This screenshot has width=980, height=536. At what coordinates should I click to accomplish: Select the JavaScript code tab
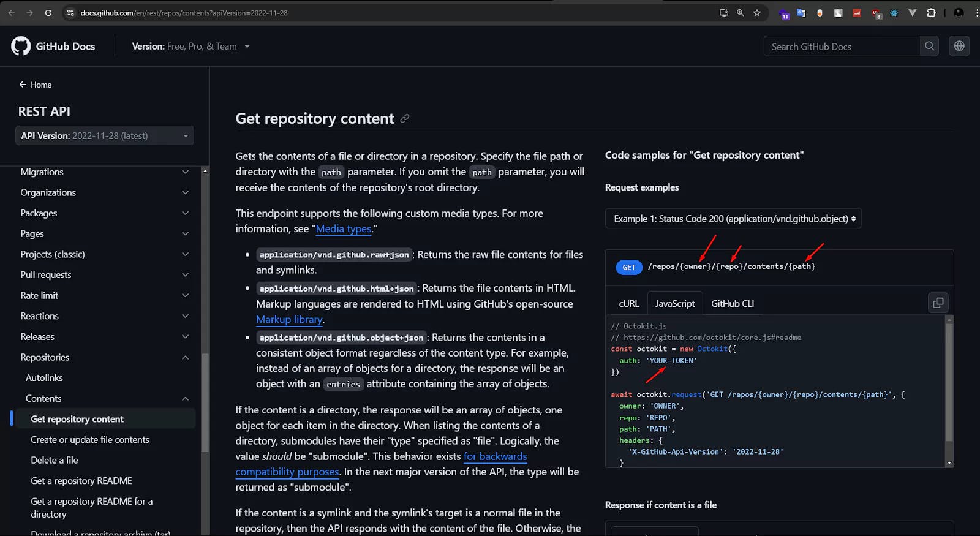(x=675, y=304)
